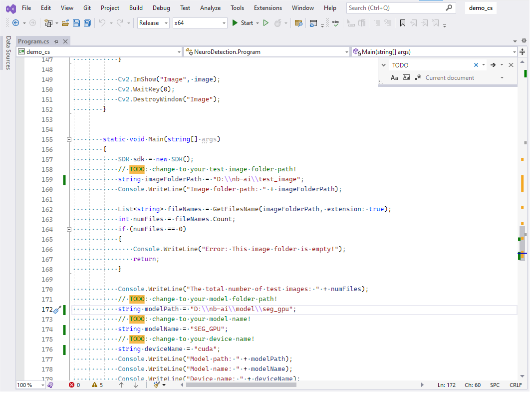The image size is (532, 395).
Task: Go to the next bookmark icon
Action: (425, 23)
